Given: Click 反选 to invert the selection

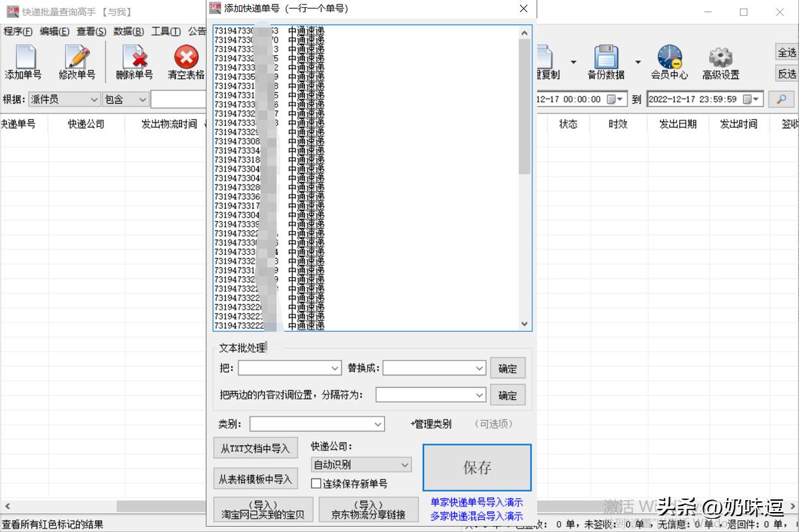Looking at the screenshot, I should [x=786, y=73].
